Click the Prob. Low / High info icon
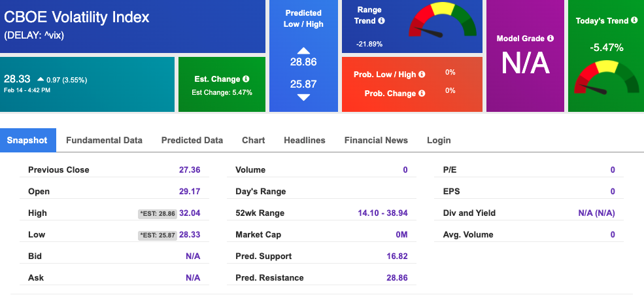 coord(422,75)
